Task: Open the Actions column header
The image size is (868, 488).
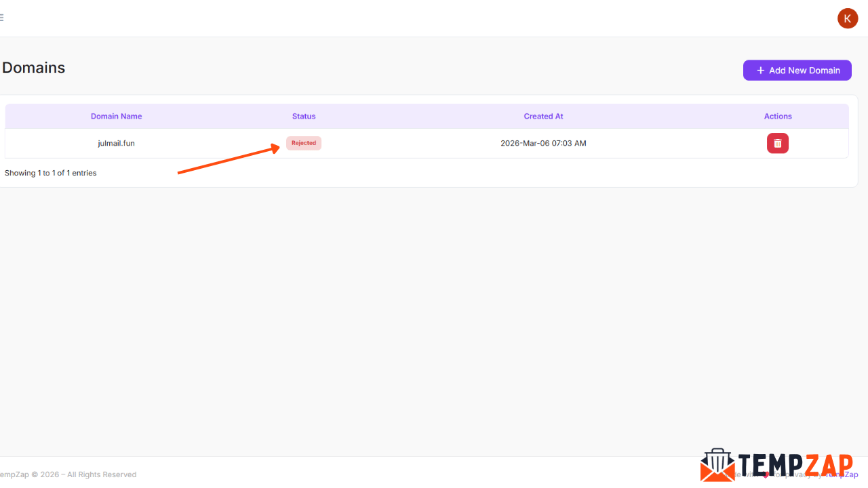Action: coord(777,116)
